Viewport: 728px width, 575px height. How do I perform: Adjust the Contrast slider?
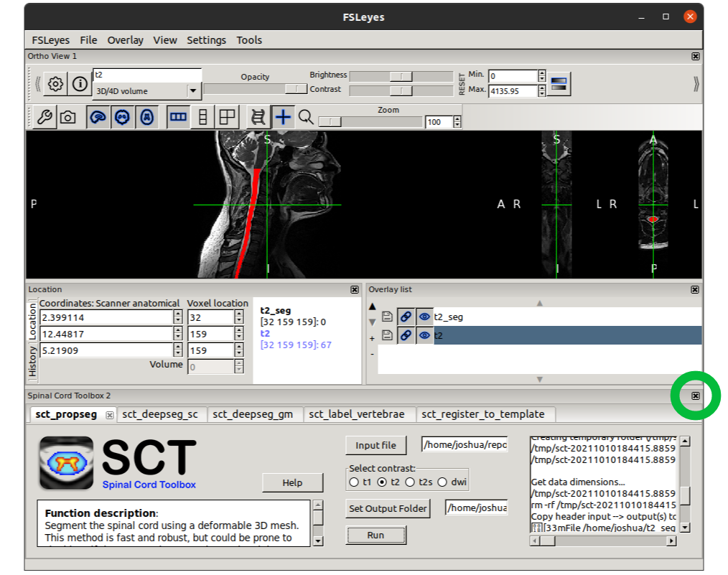400,90
